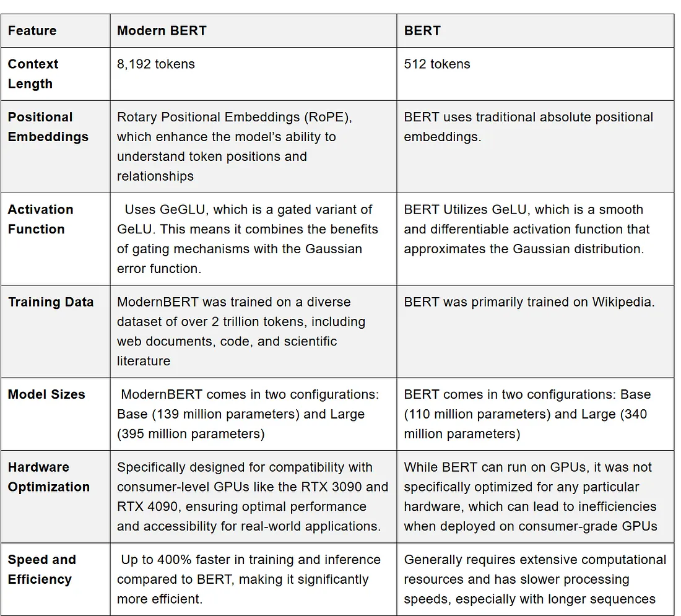Click the absolute positional embeddings cell
681x616 pixels.
pyautogui.click(x=535, y=147)
